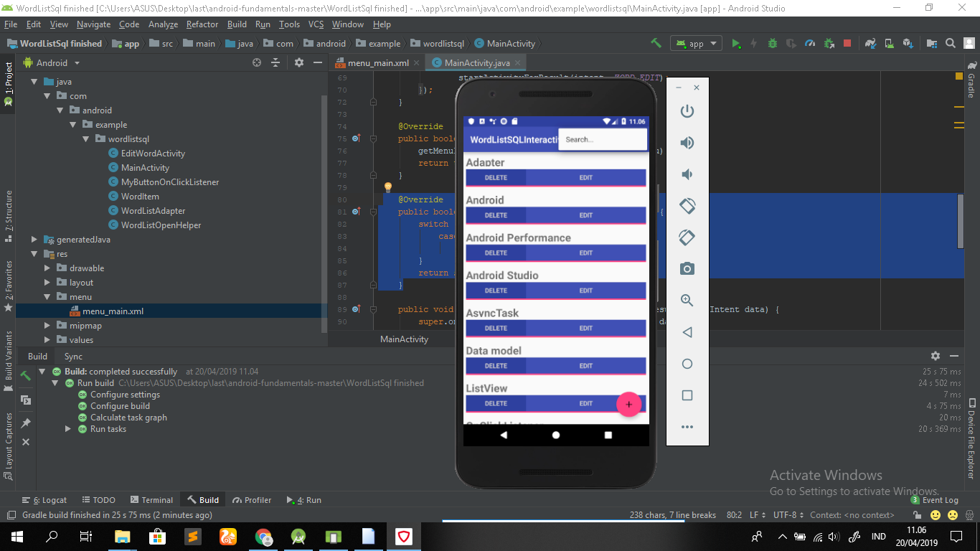The width and height of the screenshot is (980, 551).
Task: Click the Make Project hammer in top toolbar
Action: (x=656, y=43)
